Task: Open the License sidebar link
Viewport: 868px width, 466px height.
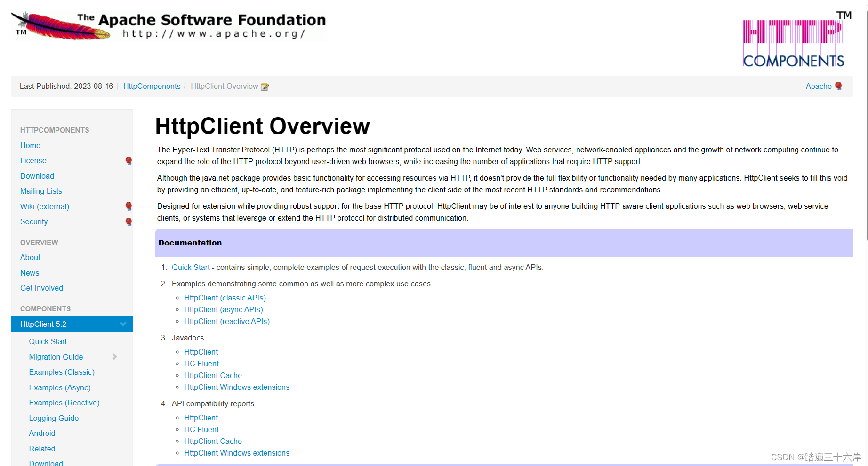Action: click(33, 161)
